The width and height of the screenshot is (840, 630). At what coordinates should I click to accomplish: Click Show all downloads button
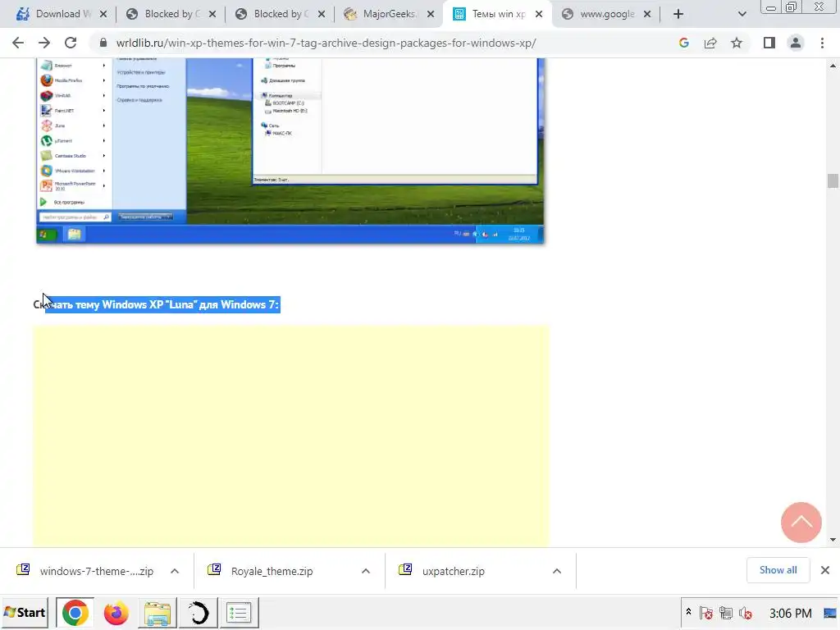point(778,570)
